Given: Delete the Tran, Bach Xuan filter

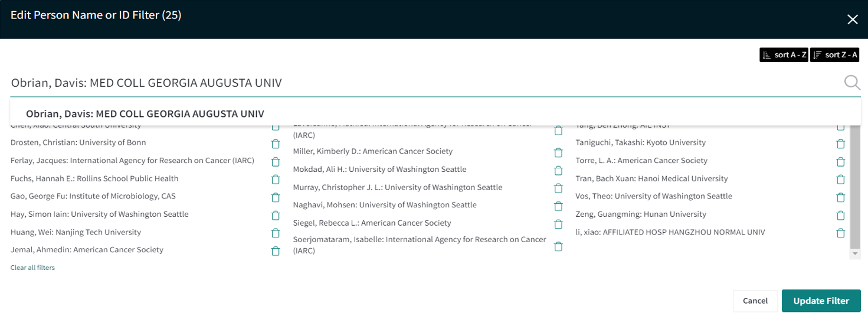Looking at the screenshot, I should click(840, 180).
